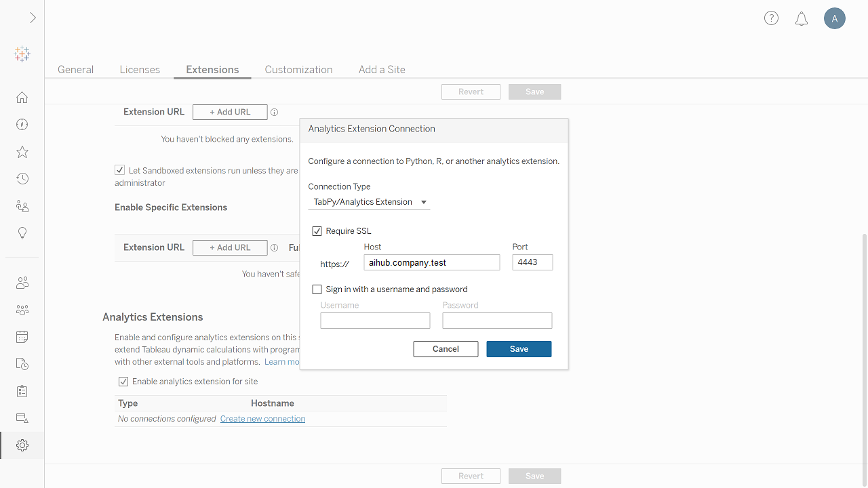Toggle Enable analytics extension for site

(123, 382)
